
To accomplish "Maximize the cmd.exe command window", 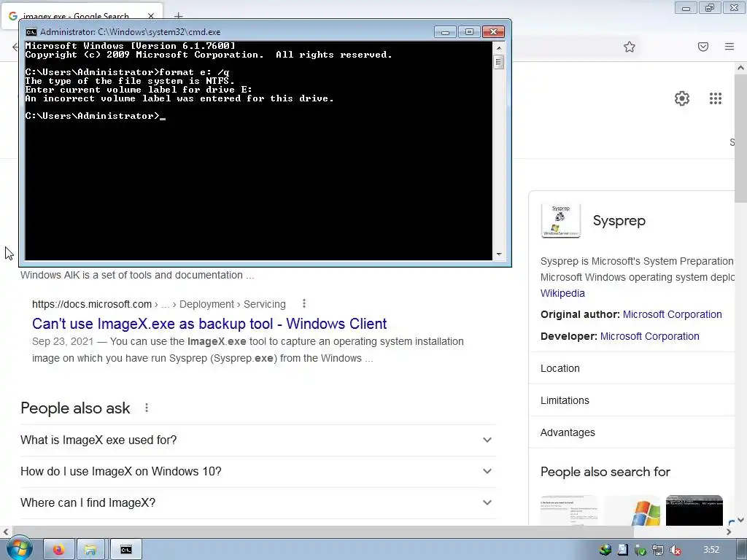I will click(469, 32).
